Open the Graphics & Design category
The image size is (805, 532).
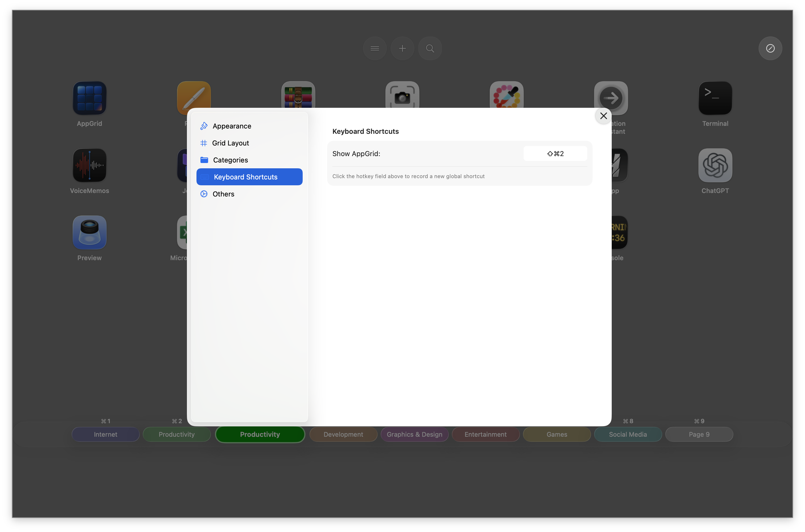[x=414, y=434]
